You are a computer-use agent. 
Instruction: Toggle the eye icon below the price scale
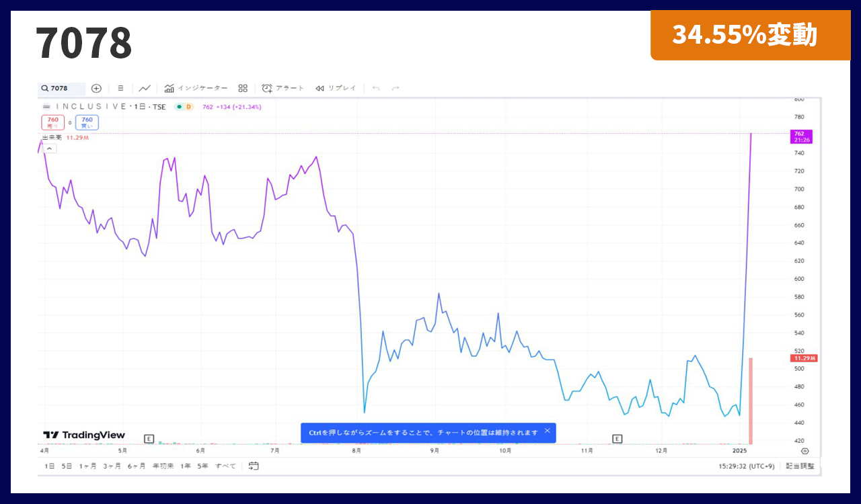pyautogui.click(x=805, y=451)
